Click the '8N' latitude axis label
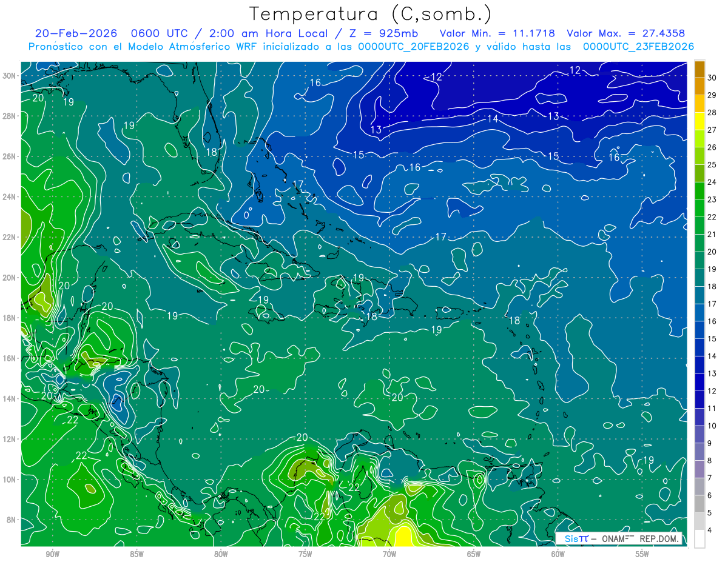 click(x=12, y=520)
